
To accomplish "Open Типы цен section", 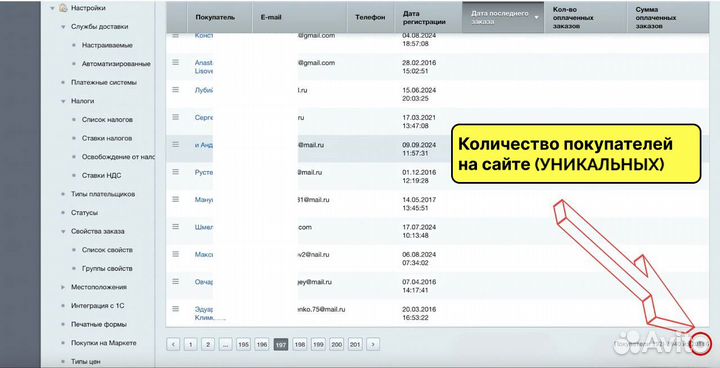I will click(x=85, y=362).
